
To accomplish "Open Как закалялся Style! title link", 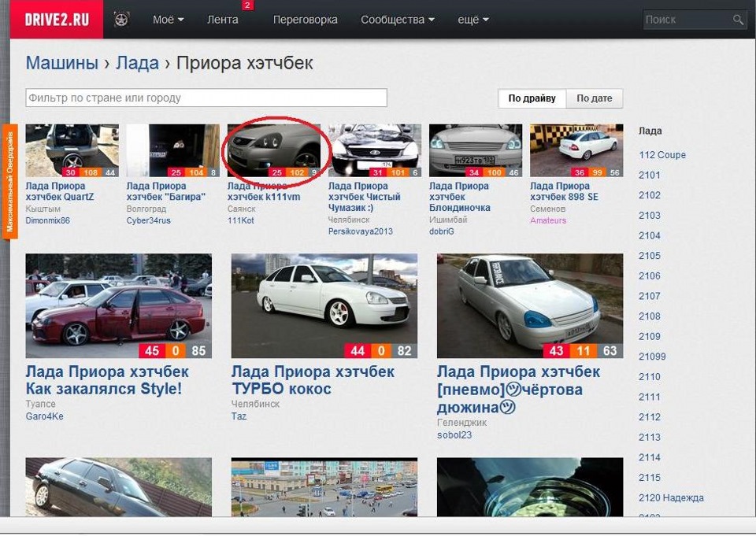I will coord(107,380).
